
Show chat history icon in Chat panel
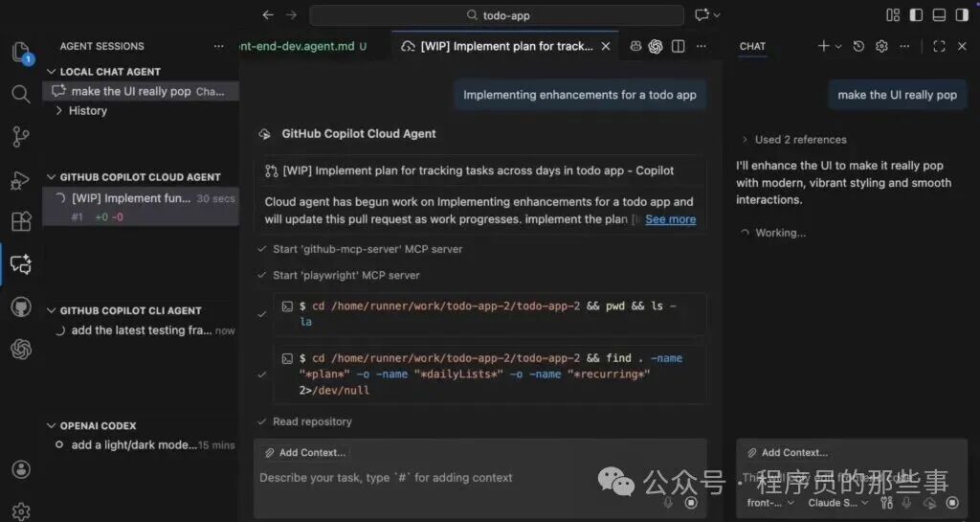tap(858, 46)
